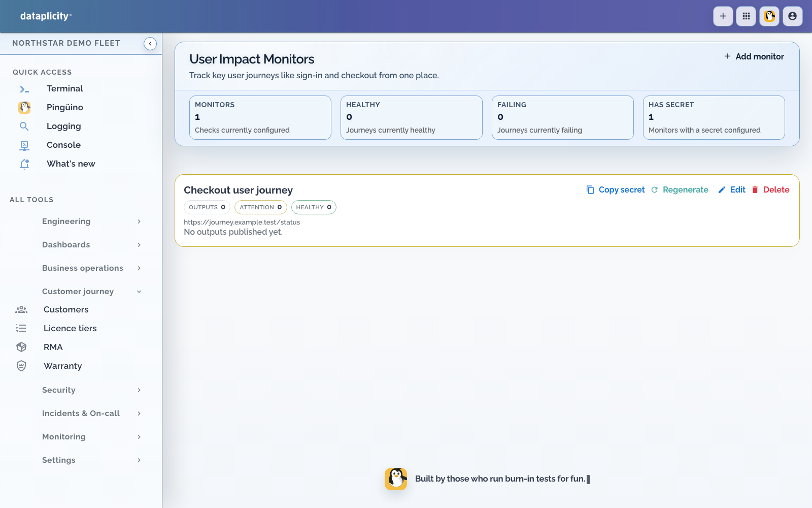Open Pingüino from quick access
812x508 pixels.
coord(64,107)
